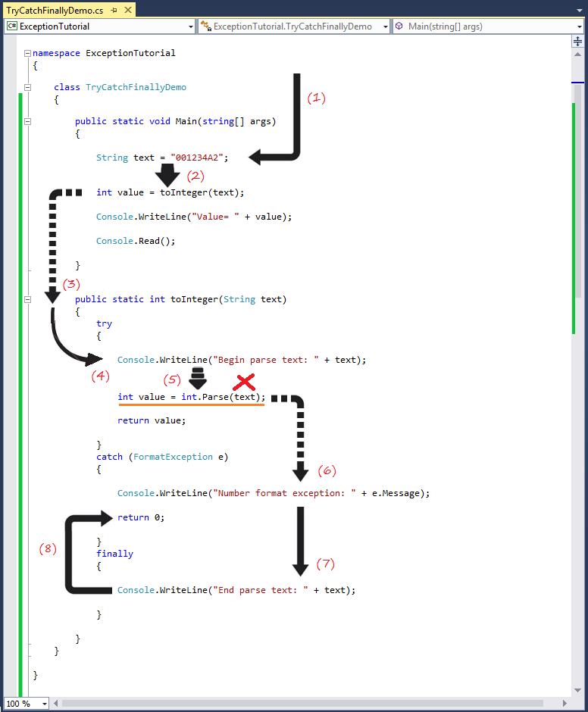The height and width of the screenshot is (712, 588).
Task: Click the 'namespace' keyword in code
Action: (x=56, y=53)
